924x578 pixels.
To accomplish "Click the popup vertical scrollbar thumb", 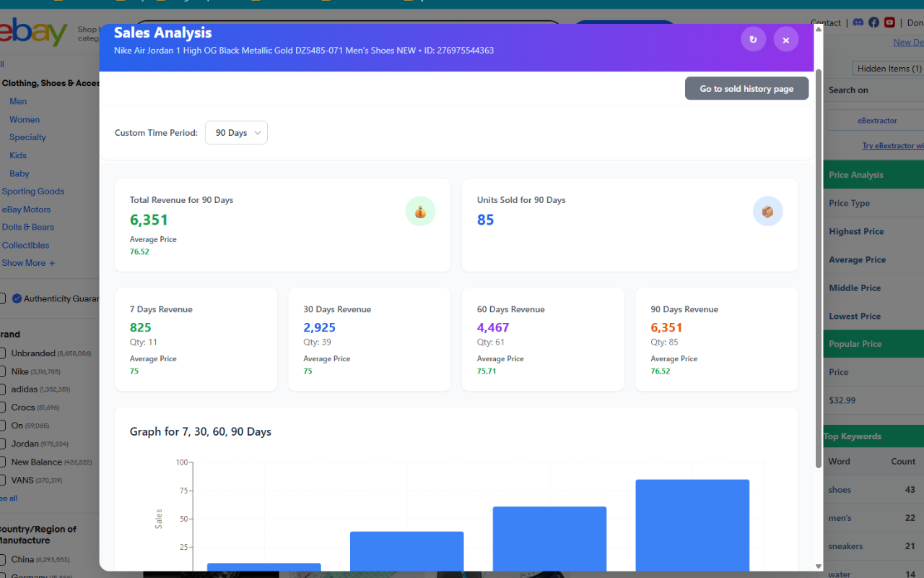I will pyautogui.click(x=819, y=269).
